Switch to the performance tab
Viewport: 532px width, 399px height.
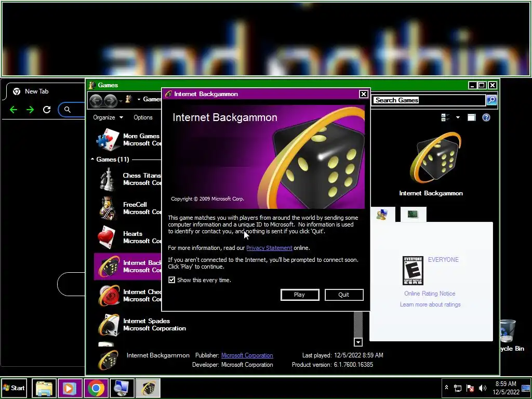[413, 214]
